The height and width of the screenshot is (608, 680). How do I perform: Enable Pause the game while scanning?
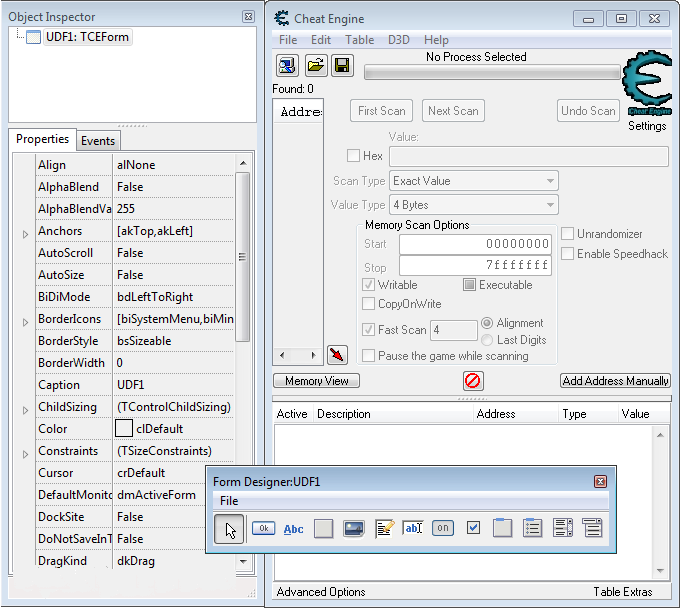point(368,356)
